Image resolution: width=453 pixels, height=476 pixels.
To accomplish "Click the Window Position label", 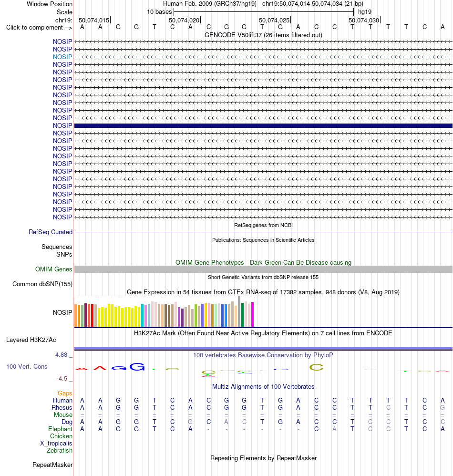I will [50, 4].
